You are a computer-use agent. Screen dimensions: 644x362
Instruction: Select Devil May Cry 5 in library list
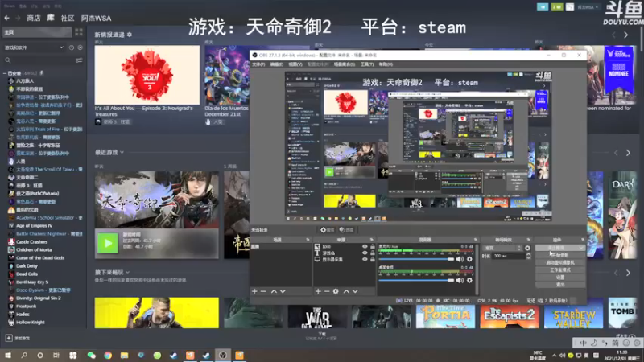tap(32, 282)
